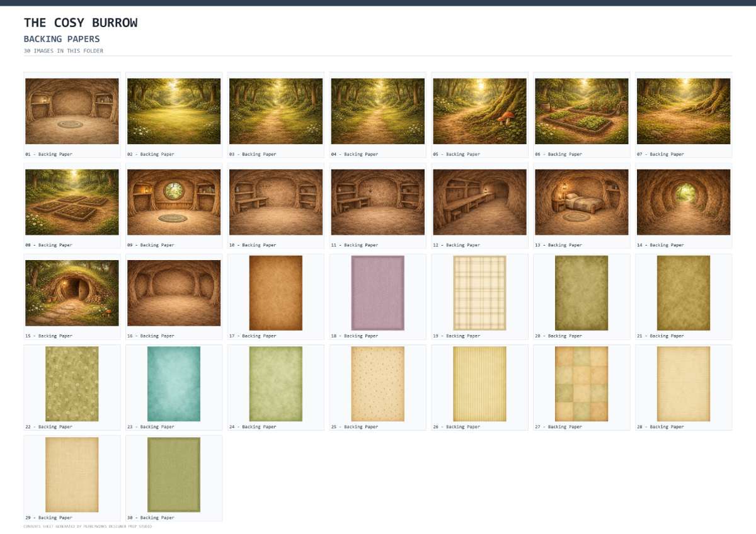Open thumbnail 18 mauve bordered paper
Screen dimensions: 756x534
pos(378,293)
